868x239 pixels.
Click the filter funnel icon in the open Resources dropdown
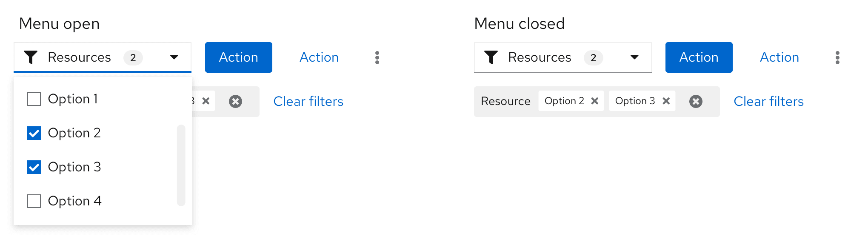[31, 57]
